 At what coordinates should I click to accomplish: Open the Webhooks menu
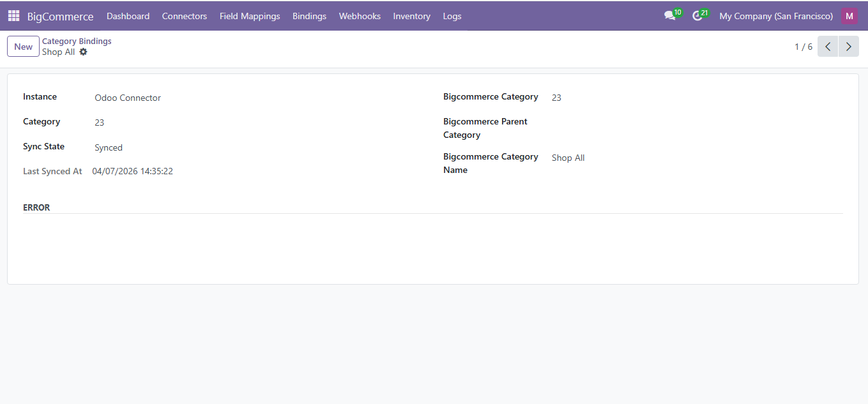[x=360, y=16]
